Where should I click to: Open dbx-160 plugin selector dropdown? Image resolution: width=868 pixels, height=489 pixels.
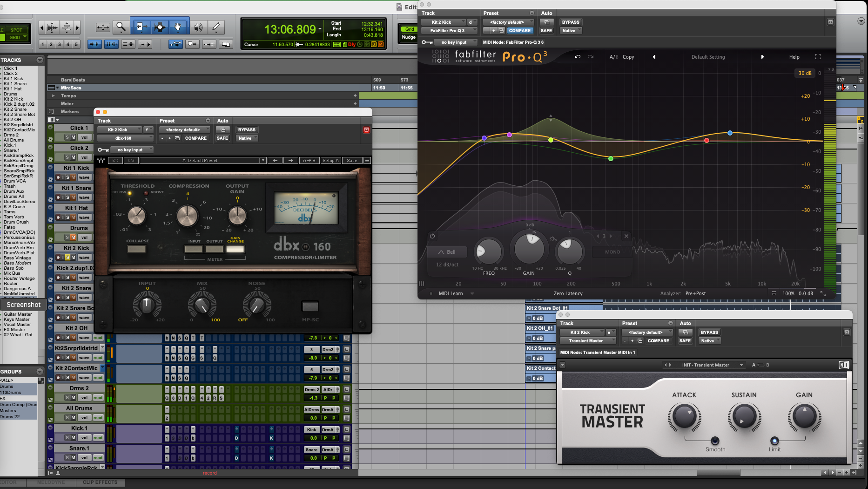[125, 138]
